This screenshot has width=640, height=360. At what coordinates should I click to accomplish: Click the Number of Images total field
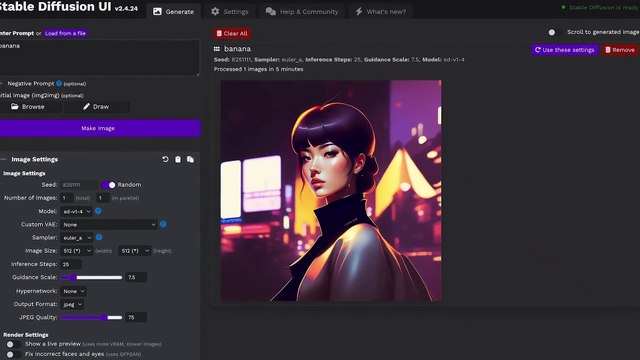67,198
